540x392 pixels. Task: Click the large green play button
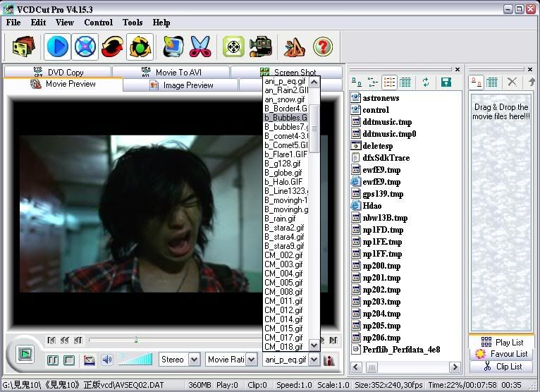click(x=25, y=354)
